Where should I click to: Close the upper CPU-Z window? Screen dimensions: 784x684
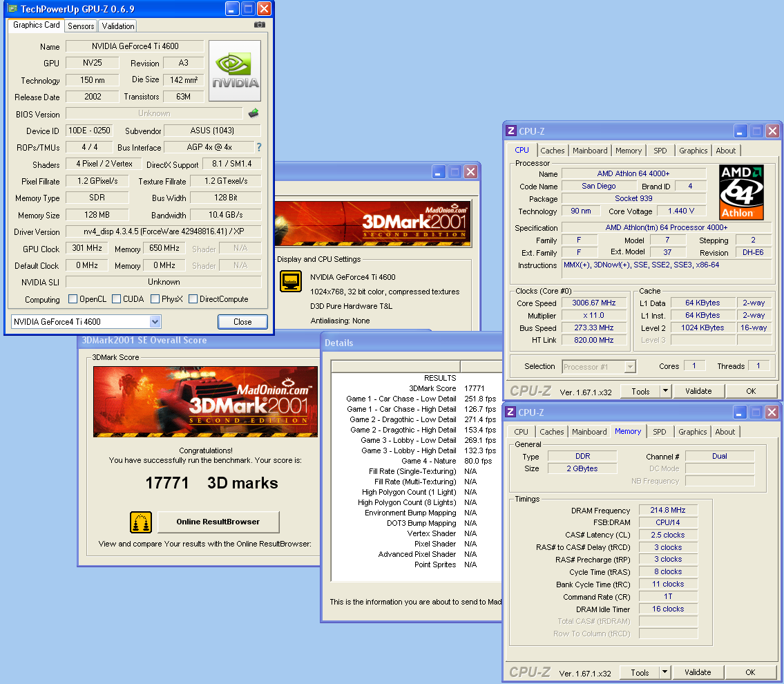pyautogui.click(x=772, y=131)
